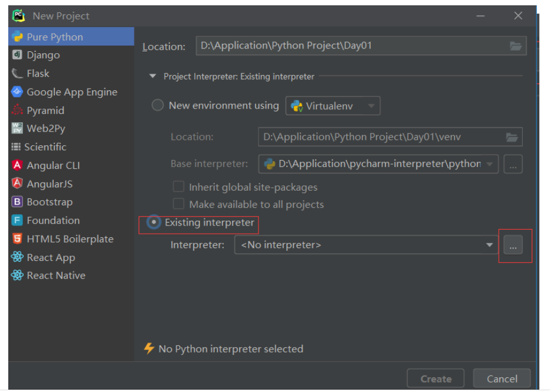Pick the Pyramid project icon
This screenshot has width=550, height=392.
pyautogui.click(x=17, y=110)
